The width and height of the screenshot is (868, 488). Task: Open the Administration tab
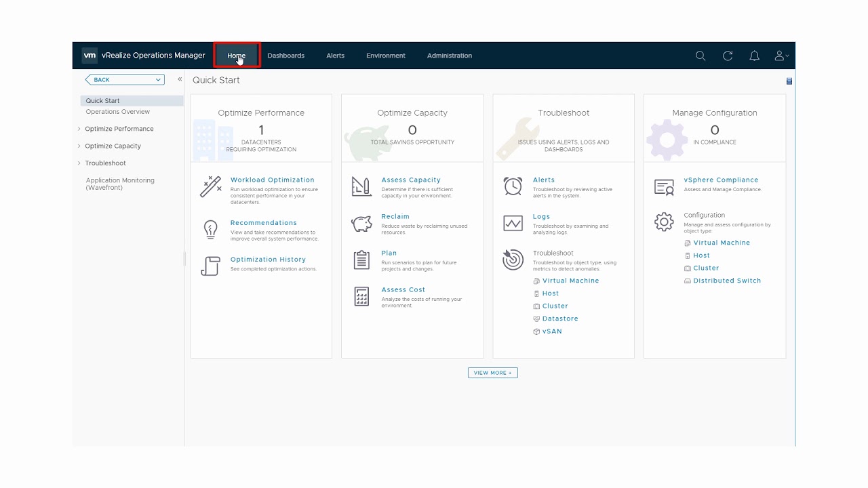[449, 56]
